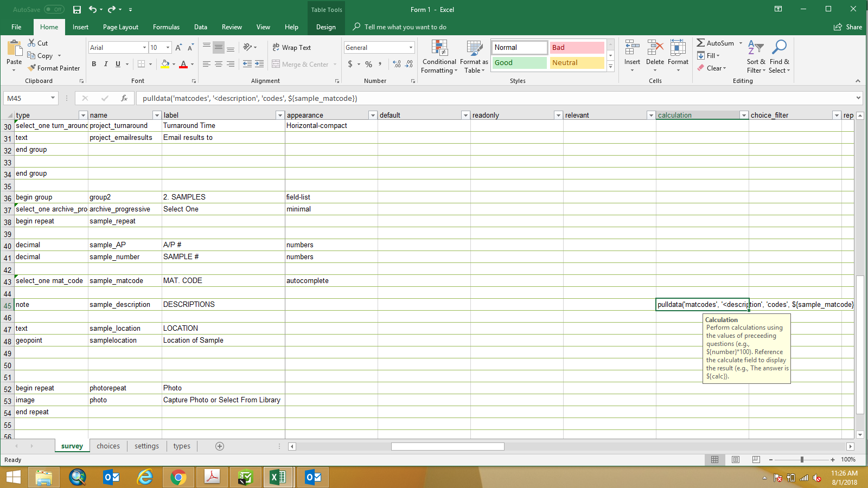Open the choices sheet tab

108,446
